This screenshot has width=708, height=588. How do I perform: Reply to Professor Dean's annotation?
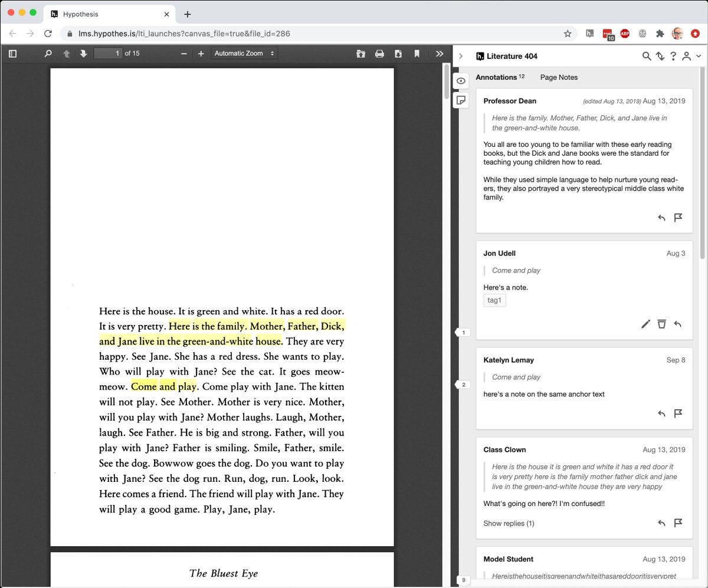click(661, 218)
